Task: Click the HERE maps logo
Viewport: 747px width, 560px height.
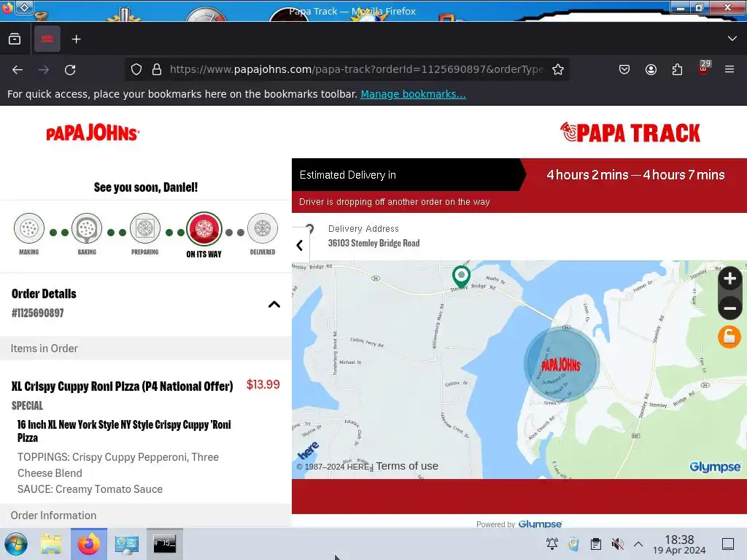Action: 309,450
